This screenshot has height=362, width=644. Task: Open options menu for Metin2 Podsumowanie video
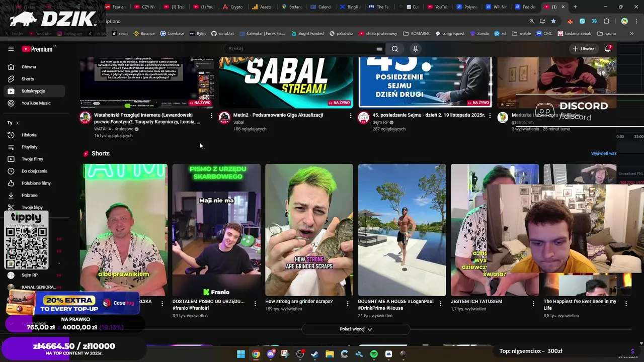click(x=351, y=116)
